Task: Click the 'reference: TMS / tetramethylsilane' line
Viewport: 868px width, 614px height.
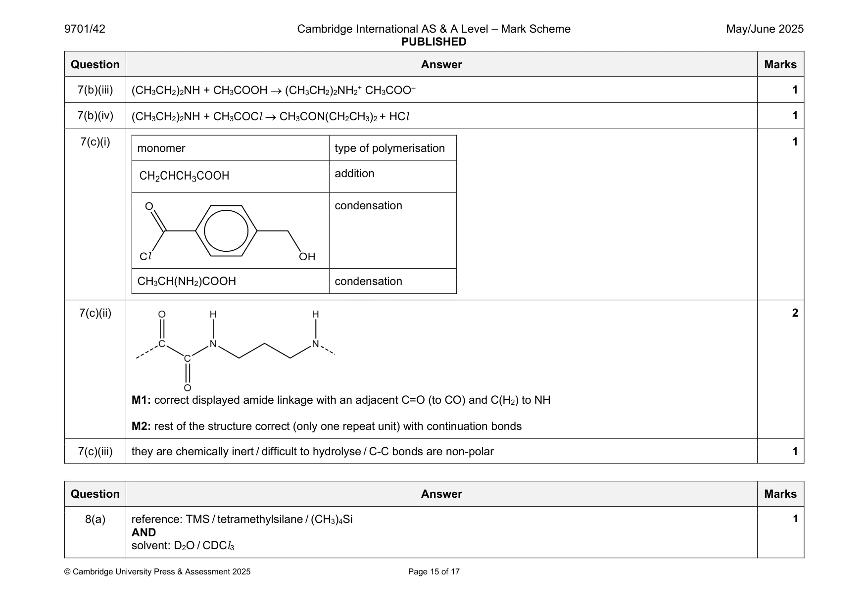Action: 242,520
